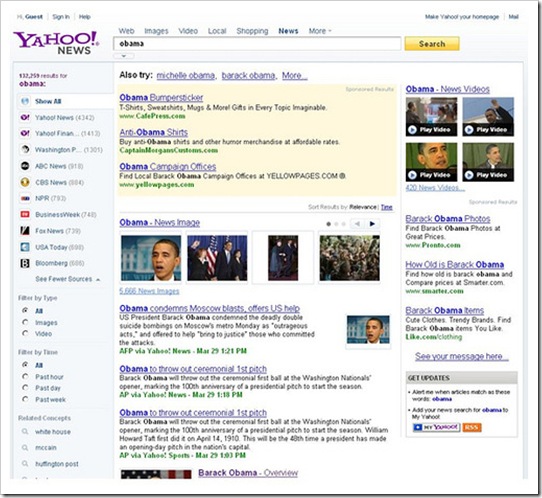This screenshot has height=498, width=542.
Task: Play the bottom-left Obama news video
Action: click(x=431, y=162)
